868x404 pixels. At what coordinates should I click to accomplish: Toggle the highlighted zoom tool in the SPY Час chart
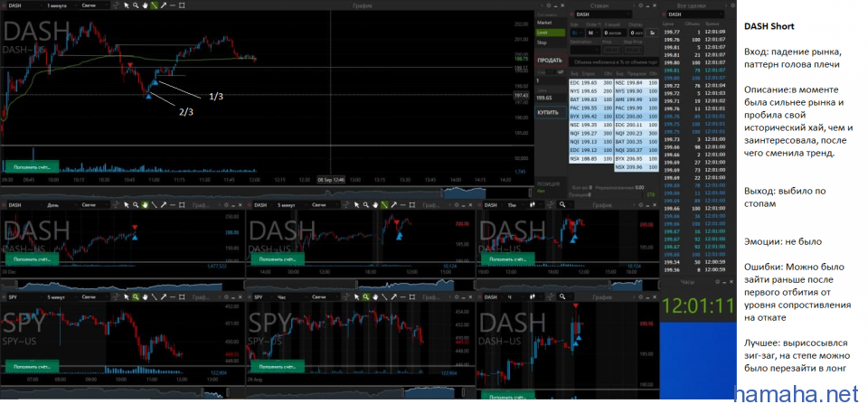(x=366, y=296)
